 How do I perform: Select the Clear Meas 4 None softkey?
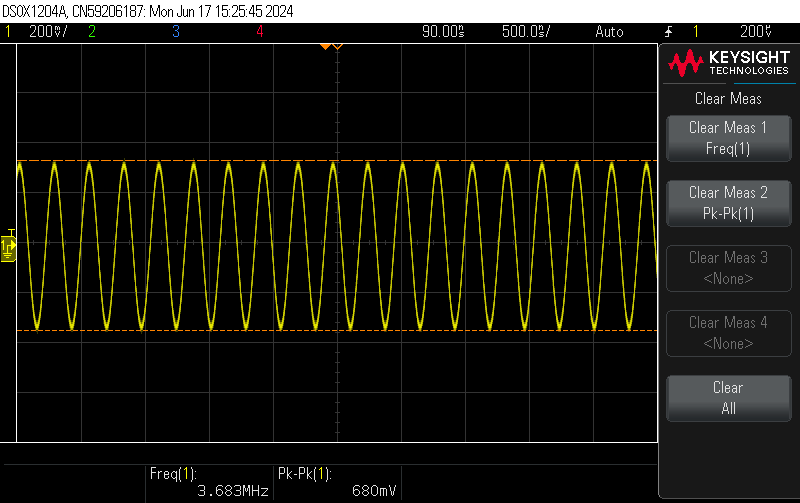729,333
